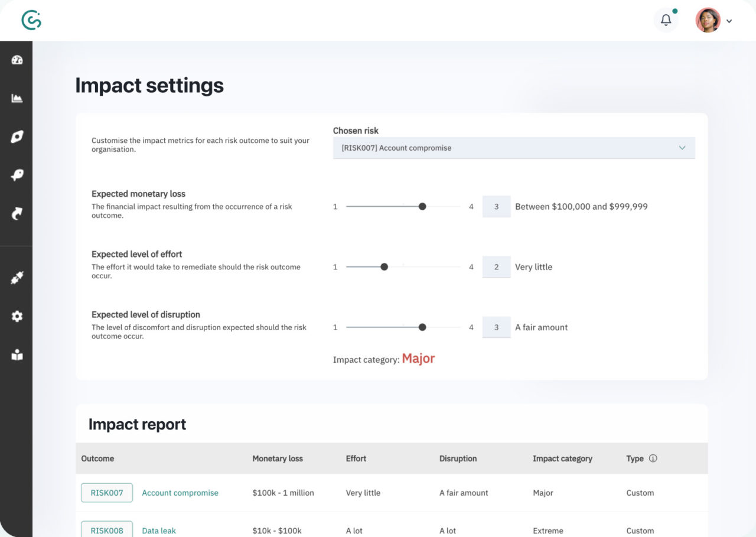Click the company logo in header

click(31, 20)
